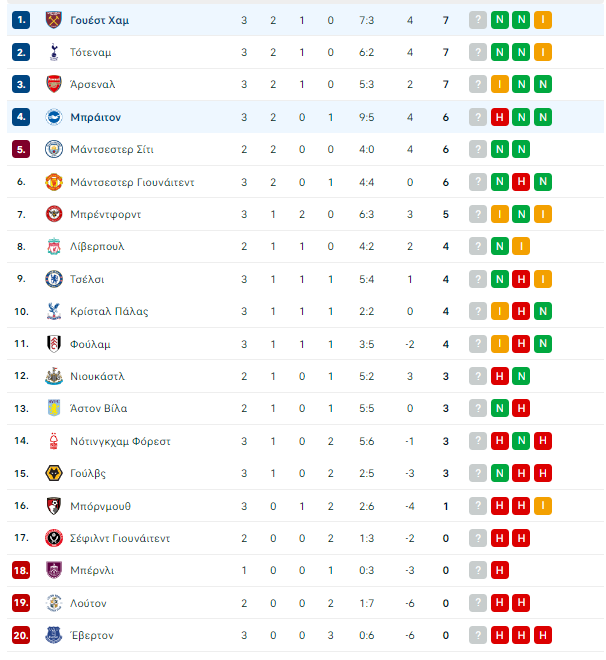Click the Manchester City club crest

pyautogui.click(x=53, y=149)
